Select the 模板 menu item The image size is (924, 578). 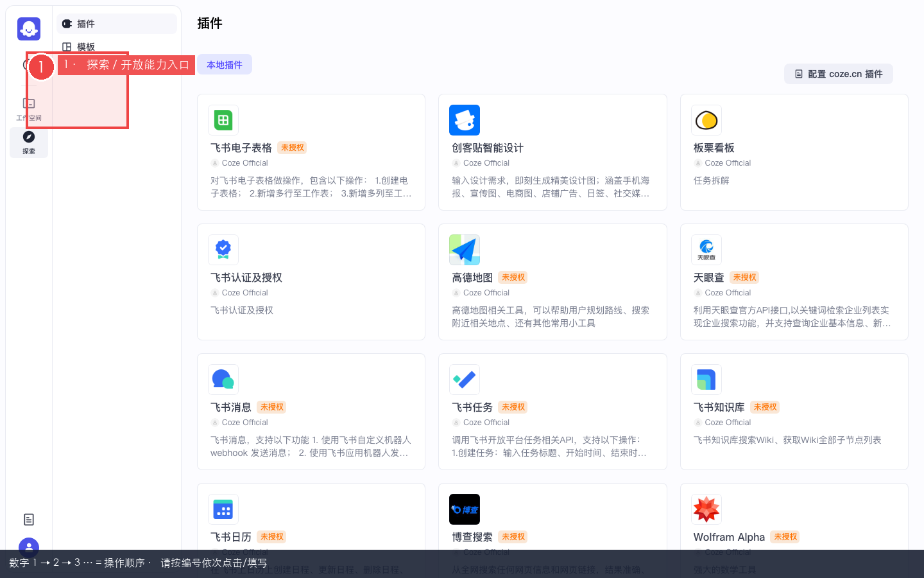pos(117,47)
